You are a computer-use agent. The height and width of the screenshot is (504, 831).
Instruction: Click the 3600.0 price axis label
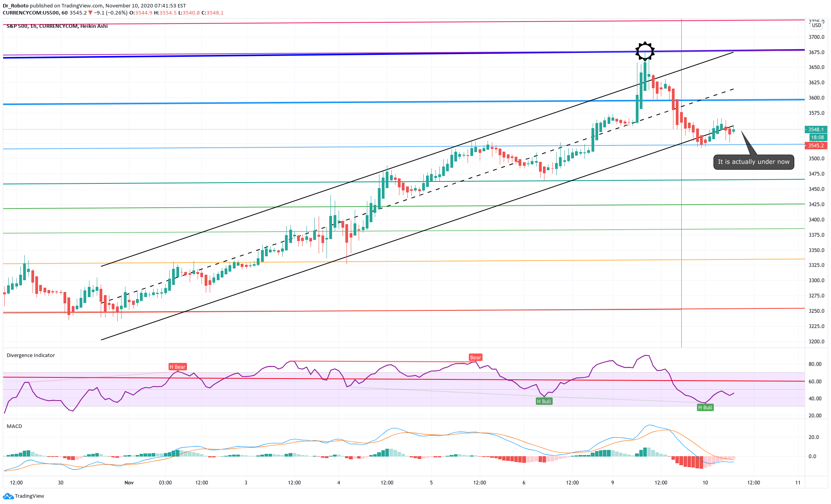816,98
